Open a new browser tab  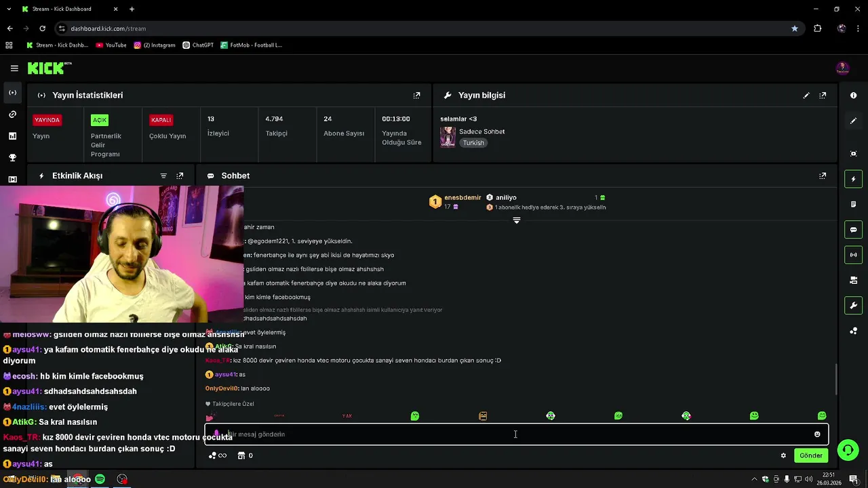(132, 9)
